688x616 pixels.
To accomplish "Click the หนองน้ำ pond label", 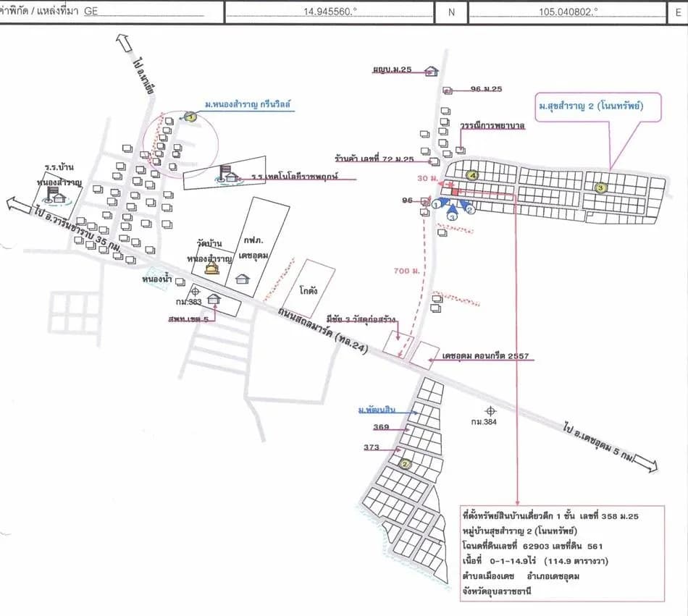I will pyautogui.click(x=156, y=279).
